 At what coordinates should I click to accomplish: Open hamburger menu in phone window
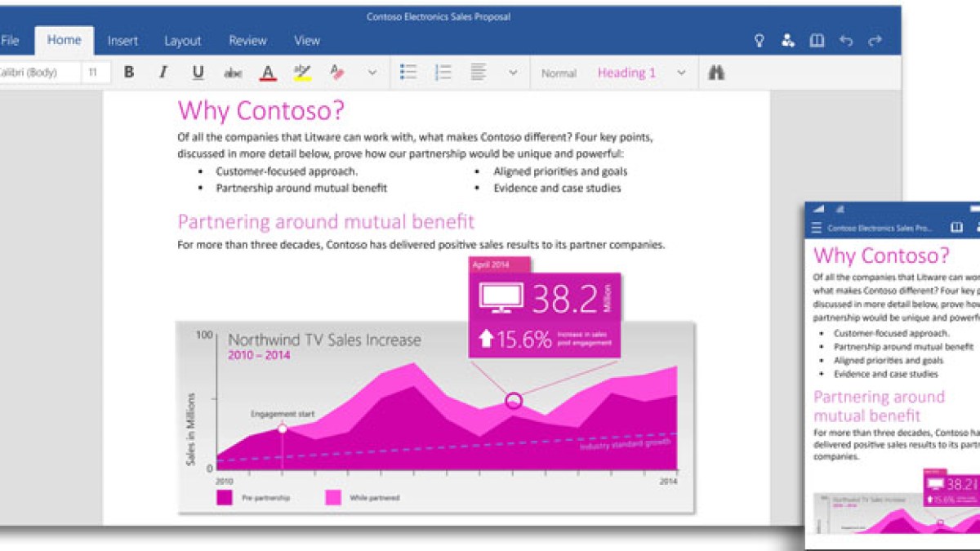(817, 228)
